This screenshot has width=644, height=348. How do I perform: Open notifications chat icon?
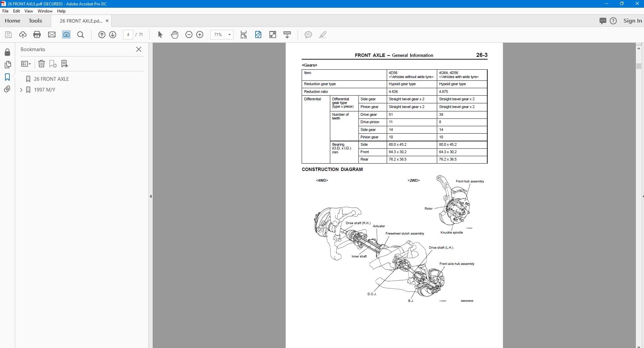(x=603, y=21)
